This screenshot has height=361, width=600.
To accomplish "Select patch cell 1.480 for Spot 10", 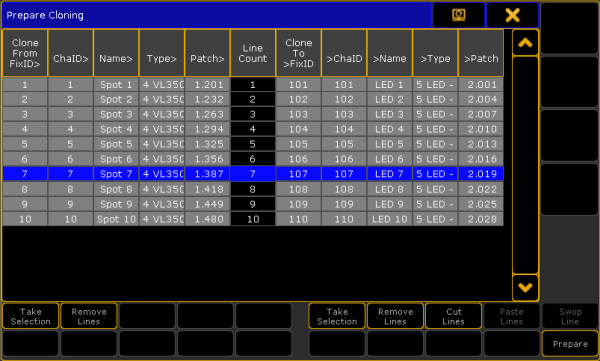I will 207,219.
